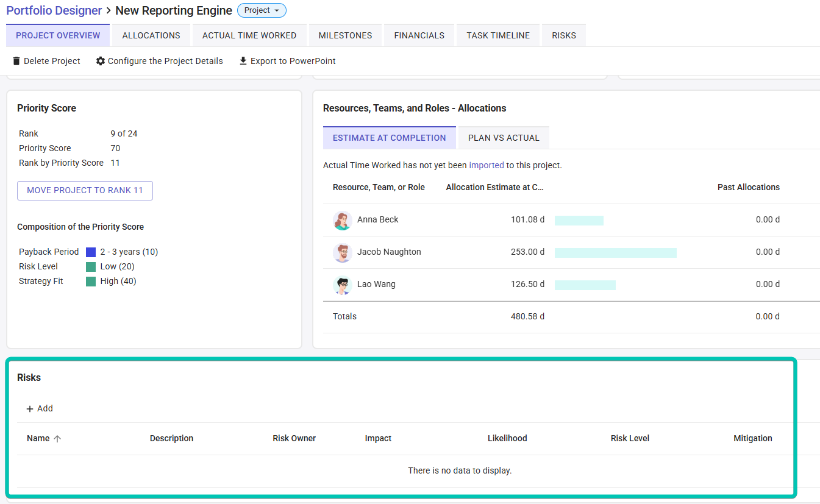
Task: Click the green Strategy Fit color swatch
Action: tap(91, 282)
